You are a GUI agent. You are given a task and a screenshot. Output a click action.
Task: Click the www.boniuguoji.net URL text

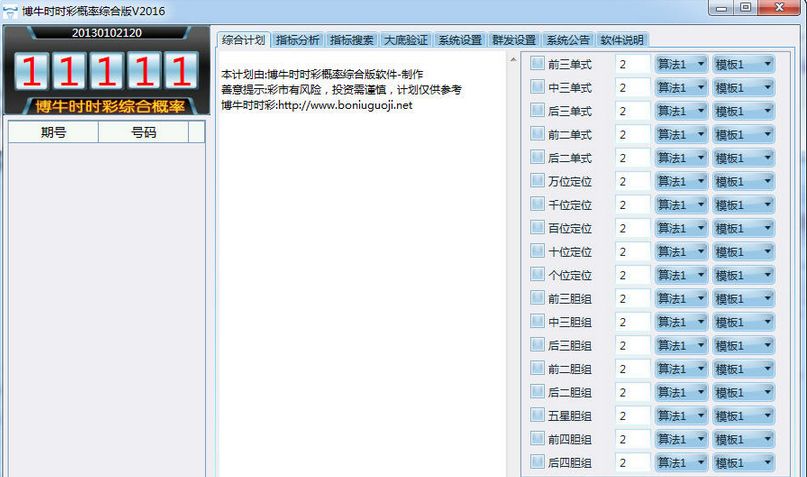[x=345, y=105]
